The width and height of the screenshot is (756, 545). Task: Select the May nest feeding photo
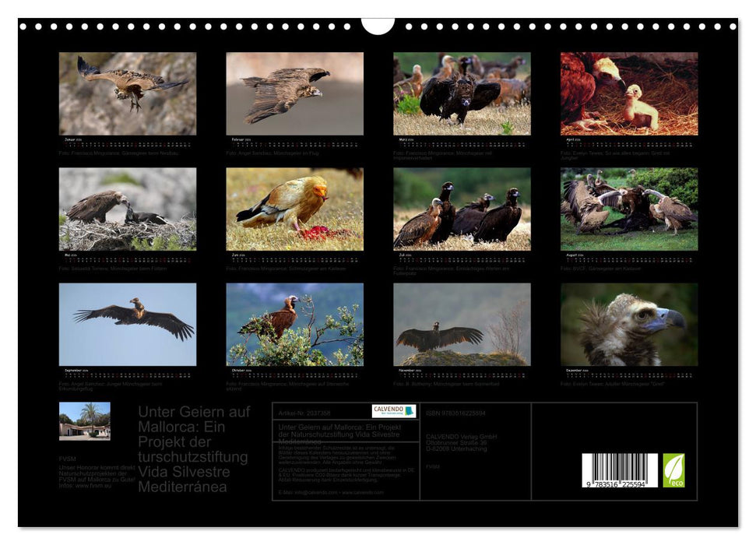point(128,209)
